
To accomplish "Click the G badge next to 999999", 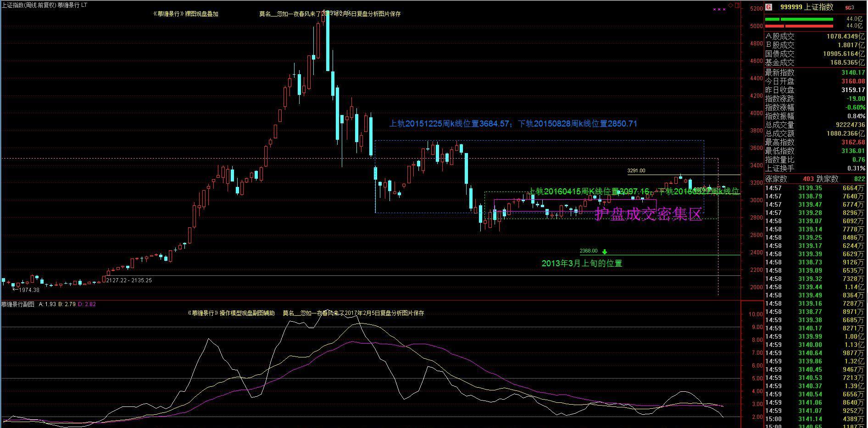I will (769, 7).
